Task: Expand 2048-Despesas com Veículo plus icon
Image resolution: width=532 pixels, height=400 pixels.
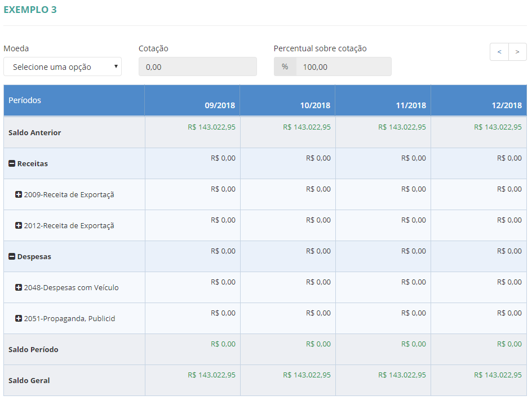Action: (19, 288)
